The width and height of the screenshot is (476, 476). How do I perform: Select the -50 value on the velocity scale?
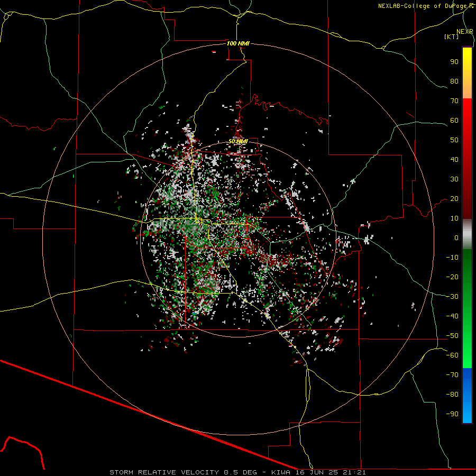pos(452,336)
